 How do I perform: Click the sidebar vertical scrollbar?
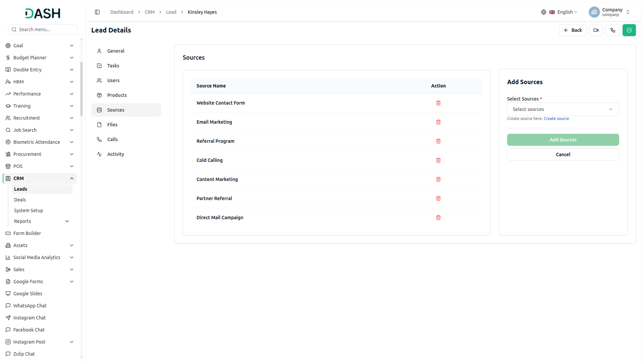click(82, 89)
